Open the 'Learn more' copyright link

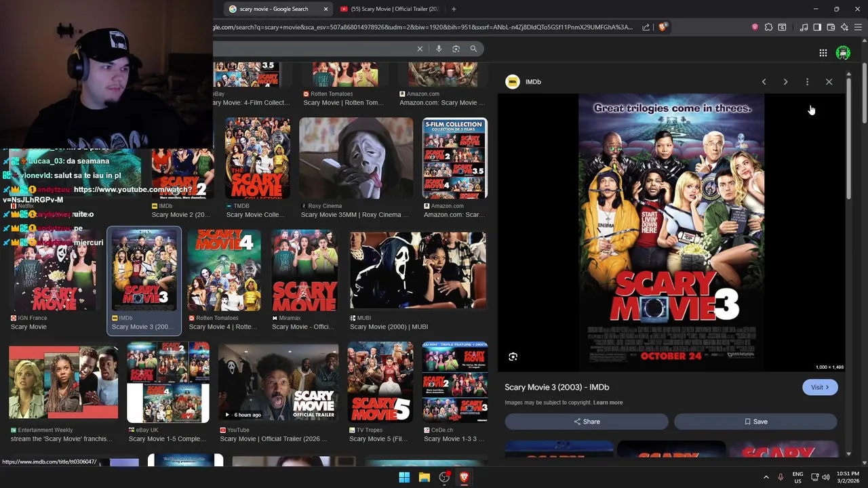point(608,403)
